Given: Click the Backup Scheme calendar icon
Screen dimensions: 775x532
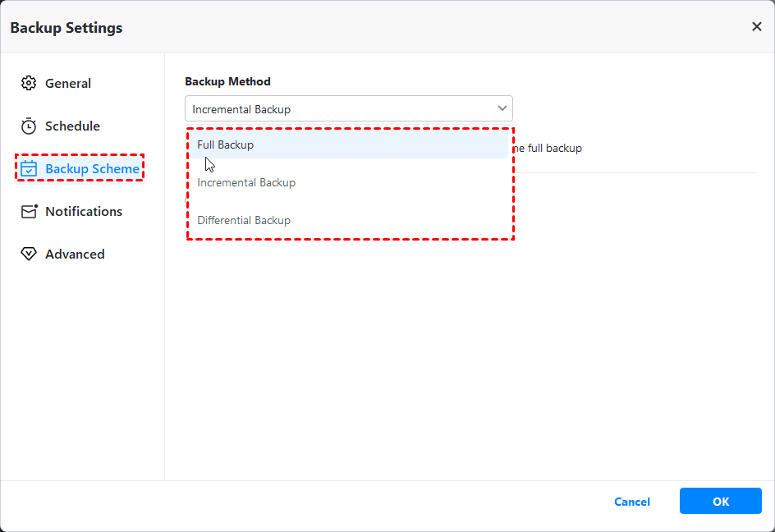Looking at the screenshot, I should tap(29, 169).
